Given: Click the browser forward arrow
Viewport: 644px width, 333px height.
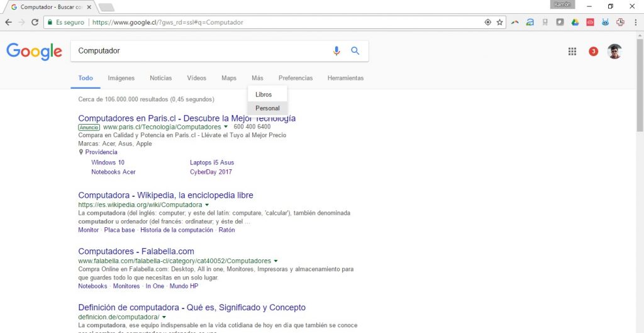Looking at the screenshot, I should (x=21, y=22).
